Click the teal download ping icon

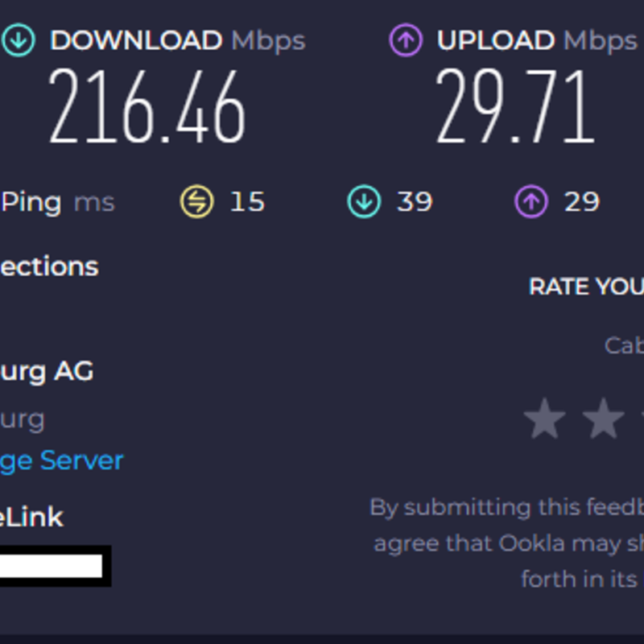pyautogui.click(x=364, y=202)
